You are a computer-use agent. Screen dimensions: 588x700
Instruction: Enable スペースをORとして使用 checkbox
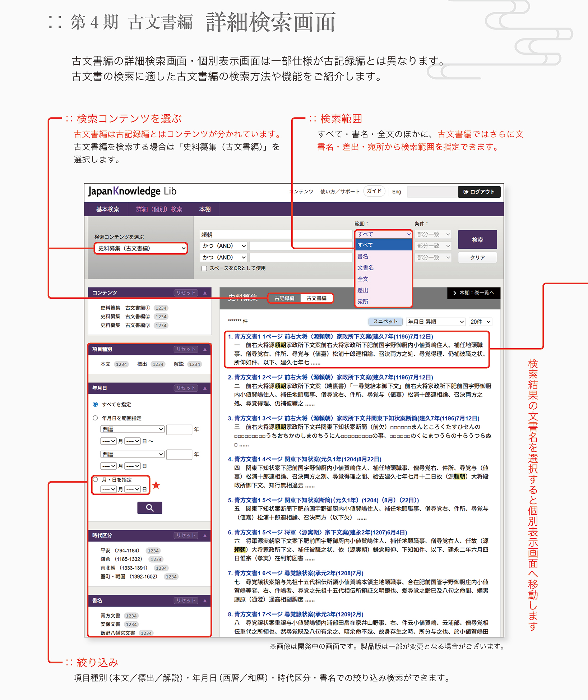tap(204, 268)
